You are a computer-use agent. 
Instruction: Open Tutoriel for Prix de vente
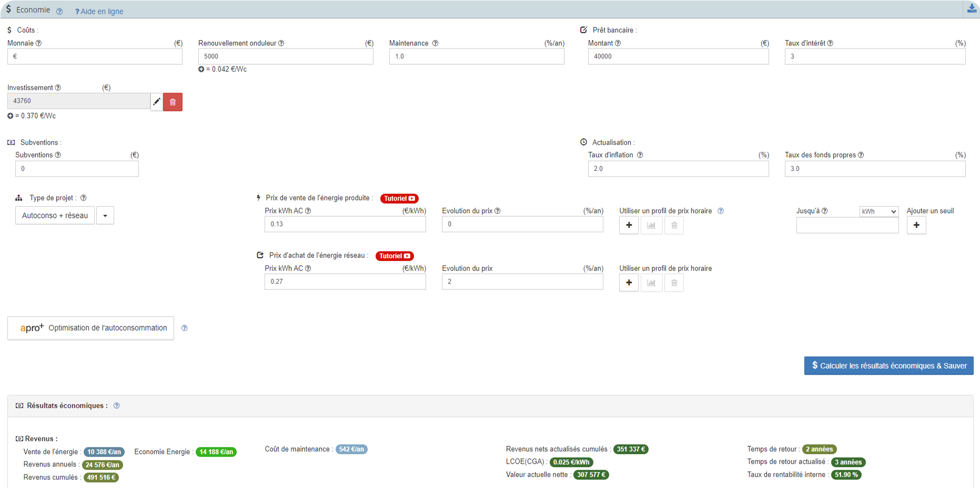399,198
